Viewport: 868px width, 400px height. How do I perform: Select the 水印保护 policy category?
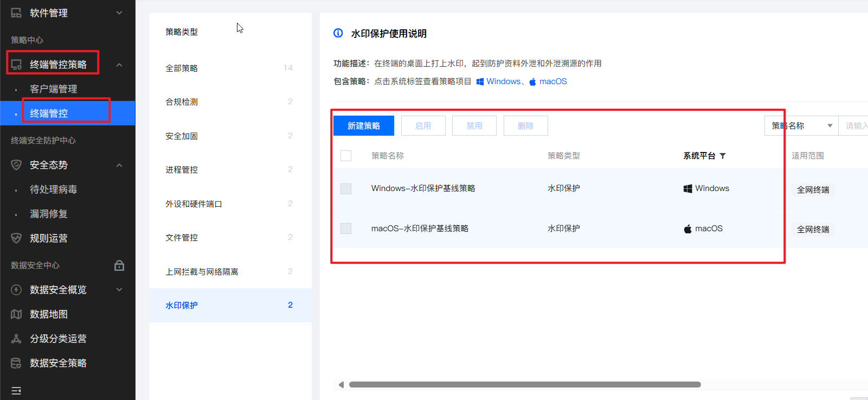[230, 306]
